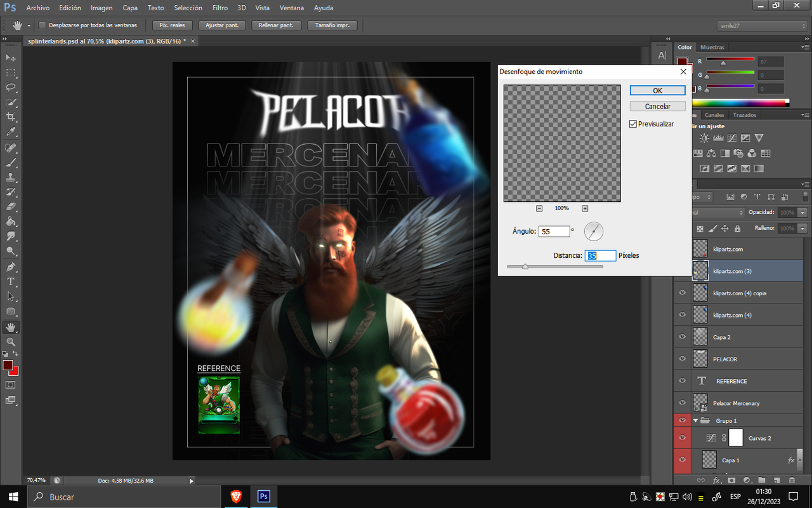Check Desplazarse por todas las ventanas
Viewport: 812px width, 508px height.
tap(43, 25)
